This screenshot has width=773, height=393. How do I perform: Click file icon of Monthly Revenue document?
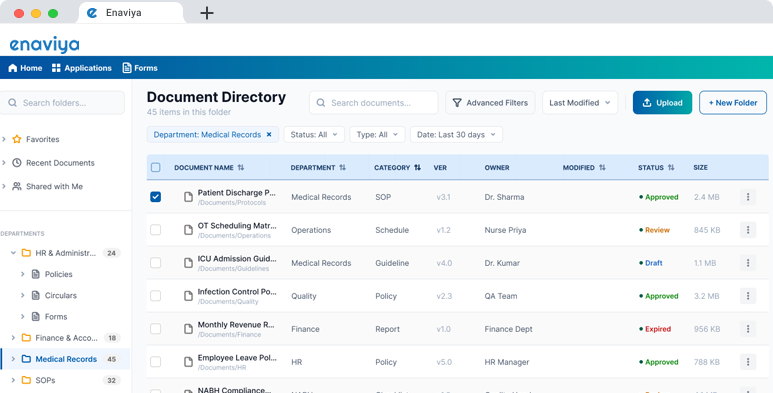(x=188, y=329)
